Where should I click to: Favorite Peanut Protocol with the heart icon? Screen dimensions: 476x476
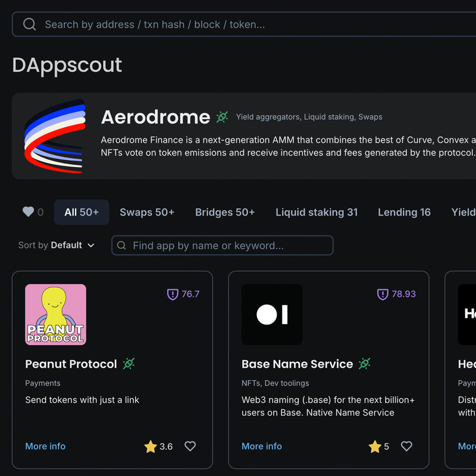click(190, 446)
